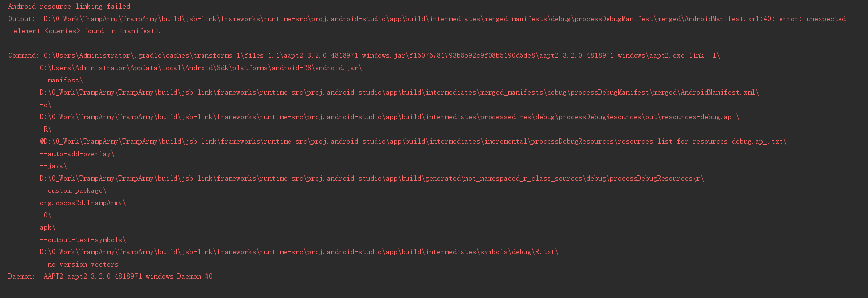Click the resources-debug.ap_ output path

click(389, 117)
